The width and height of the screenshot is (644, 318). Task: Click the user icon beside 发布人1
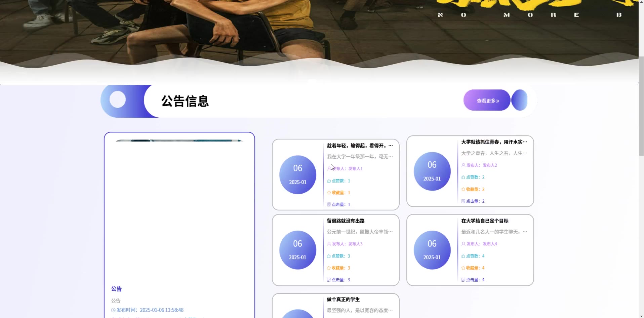329,168
